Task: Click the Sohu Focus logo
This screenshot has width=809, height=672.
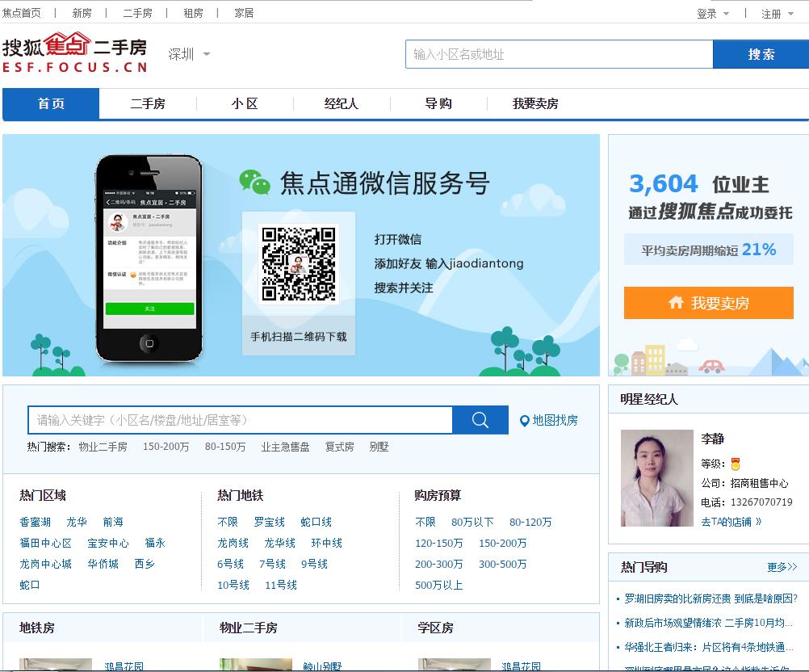Action: coord(75,52)
